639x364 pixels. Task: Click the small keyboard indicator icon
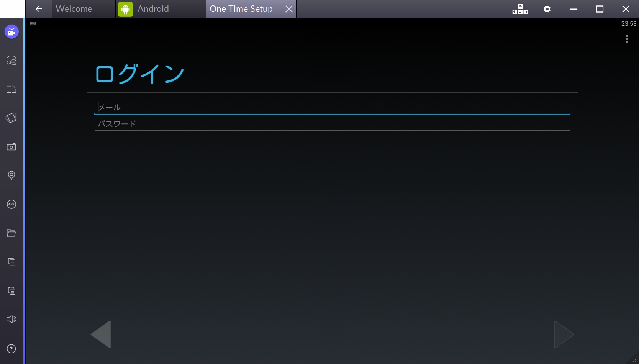(x=33, y=24)
